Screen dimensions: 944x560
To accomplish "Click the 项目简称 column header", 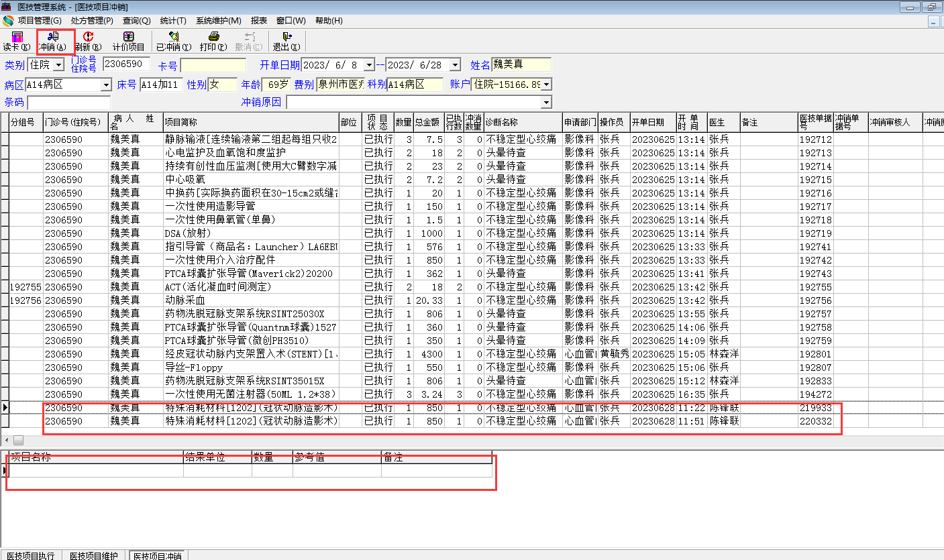I will click(251, 123).
